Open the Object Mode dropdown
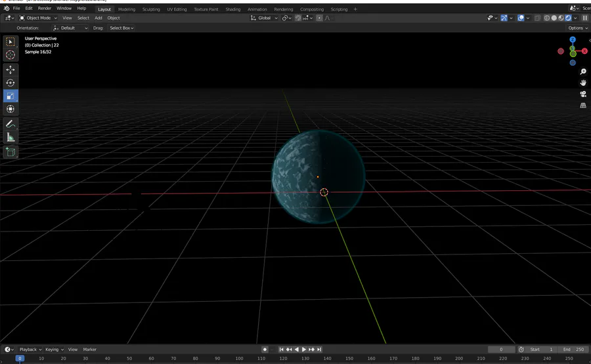The width and height of the screenshot is (591, 364). [x=38, y=18]
